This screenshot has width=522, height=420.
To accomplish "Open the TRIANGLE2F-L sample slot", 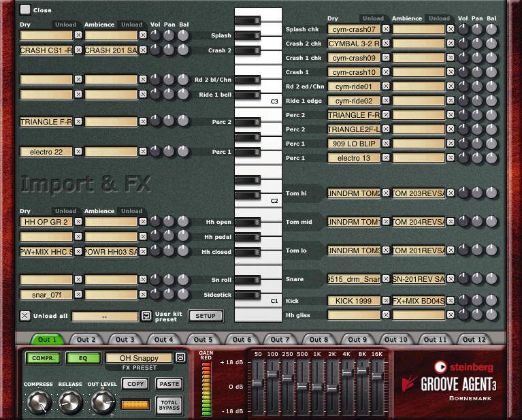I will click(x=353, y=129).
